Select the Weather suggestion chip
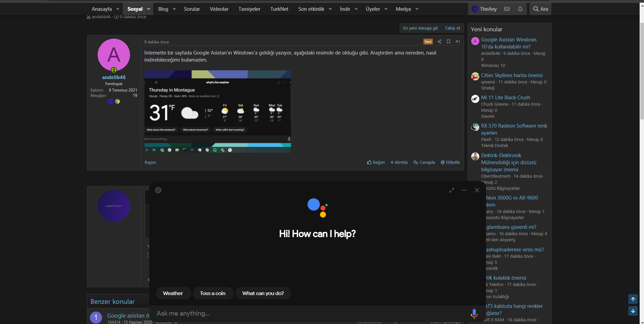 (x=173, y=293)
